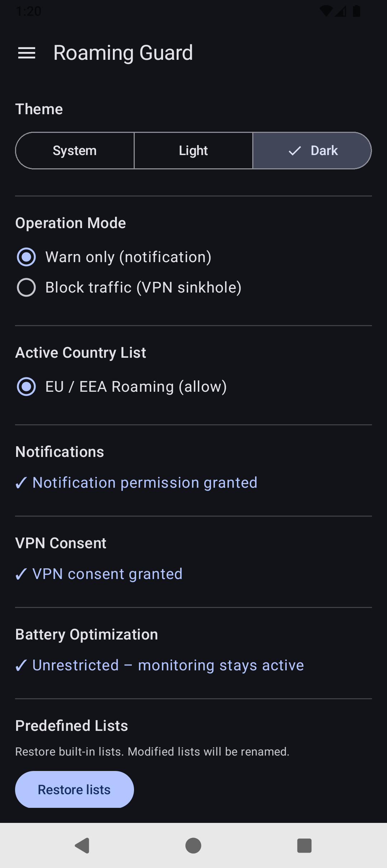Tap the Predefined Lists heading
The height and width of the screenshot is (868, 387).
(72, 726)
